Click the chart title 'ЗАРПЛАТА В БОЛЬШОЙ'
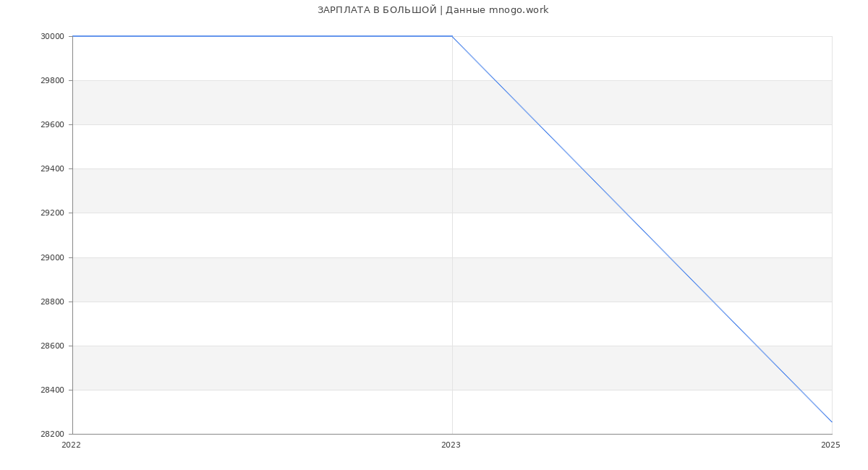This screenshot has height=470, width=868. tap(377, 10)
